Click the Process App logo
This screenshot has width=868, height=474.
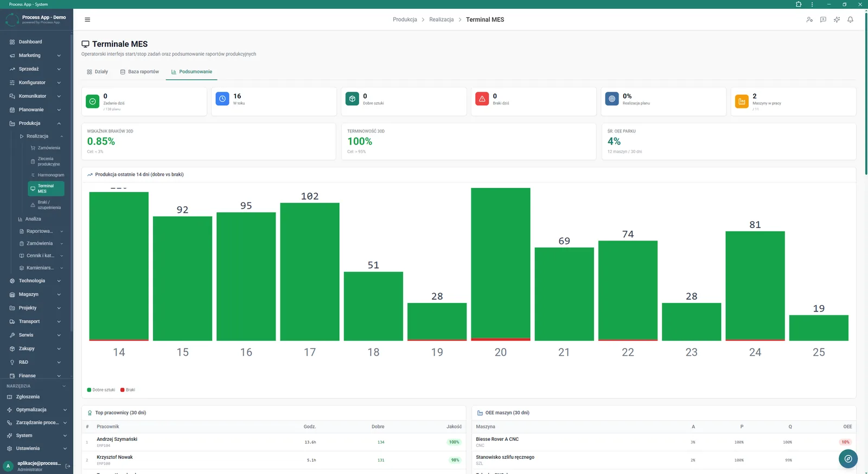click(12, 20)
